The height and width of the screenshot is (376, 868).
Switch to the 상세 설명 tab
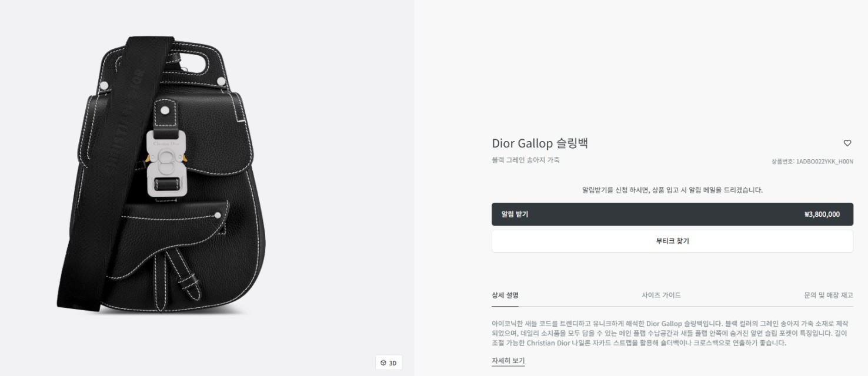(505, 296)
